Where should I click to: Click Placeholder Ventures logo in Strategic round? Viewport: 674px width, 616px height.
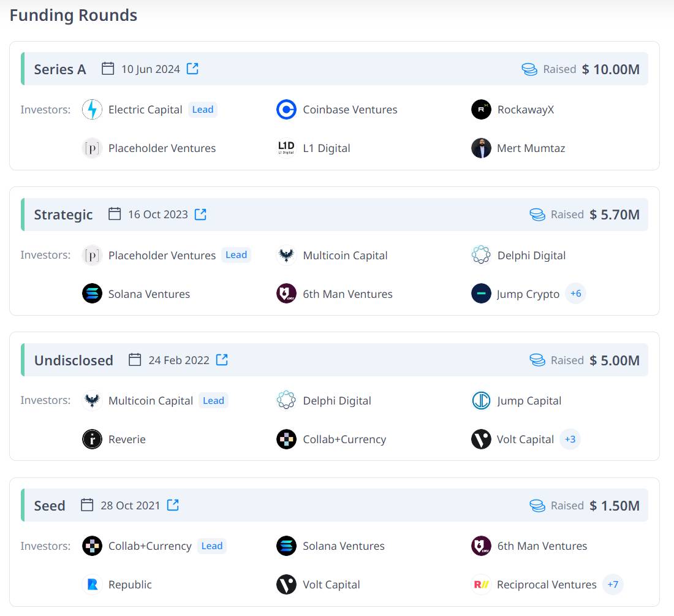pyautogui.click(x=92, y=256)
